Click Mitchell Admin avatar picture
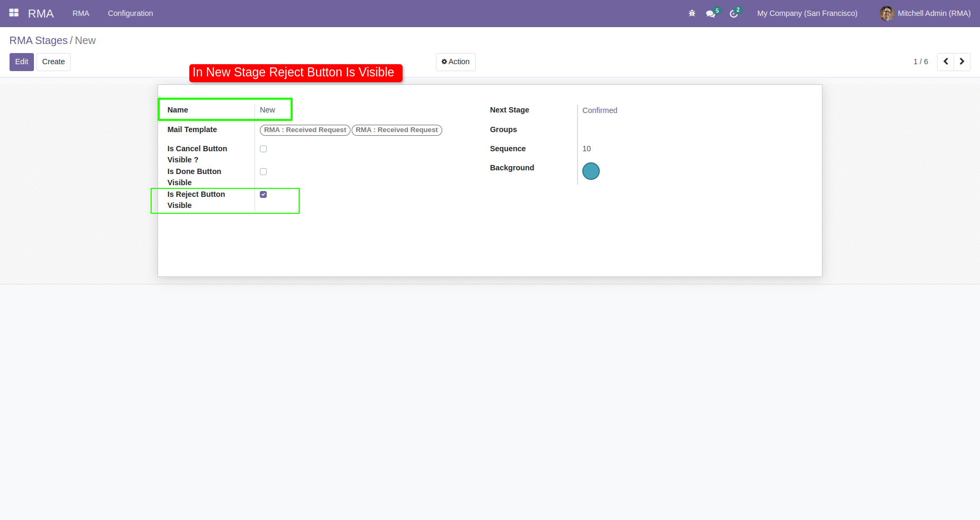 tap(887, 13)
